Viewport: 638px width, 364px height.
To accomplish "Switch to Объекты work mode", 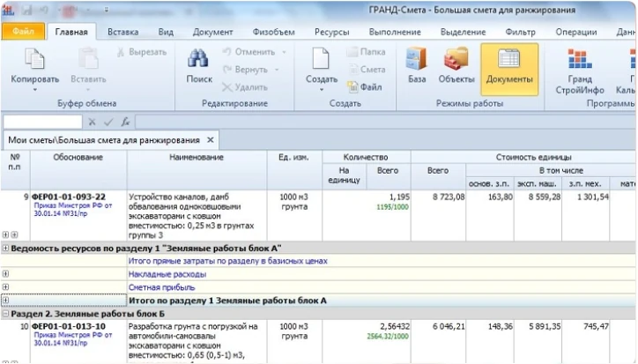I will click(x=456, y=65).
